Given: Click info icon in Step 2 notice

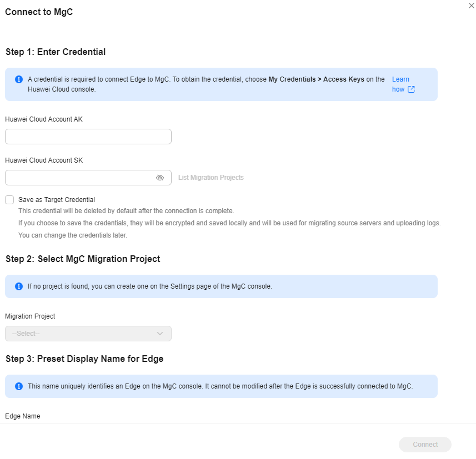Looking at the screenshot, I should pos(19,286).
